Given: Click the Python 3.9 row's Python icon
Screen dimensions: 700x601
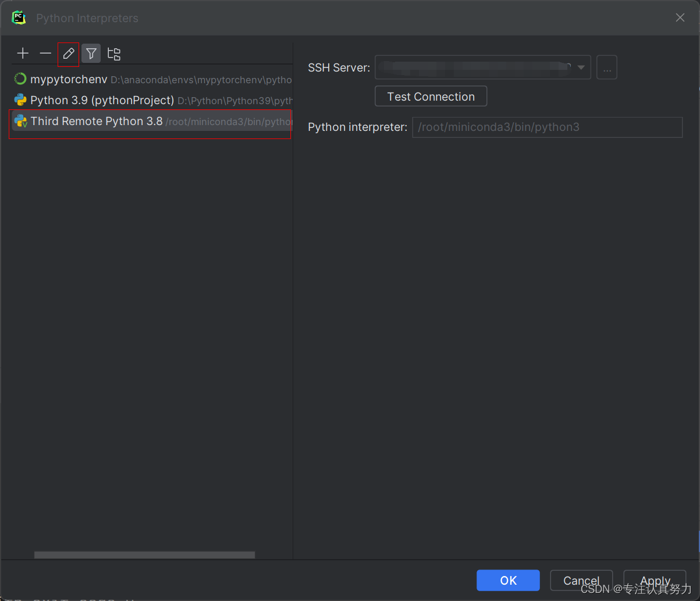Looking at the screenshot, I should click(20, 99).
